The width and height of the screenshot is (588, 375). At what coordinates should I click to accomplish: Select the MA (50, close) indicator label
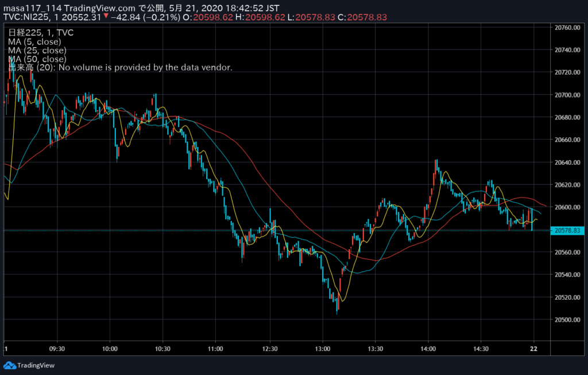point(37,59)
